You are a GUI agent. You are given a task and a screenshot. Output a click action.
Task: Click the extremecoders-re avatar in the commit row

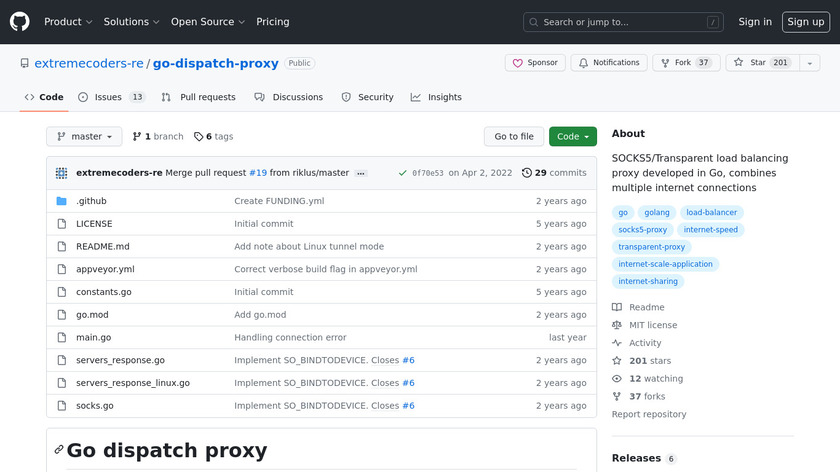click(x=62, y=173)
